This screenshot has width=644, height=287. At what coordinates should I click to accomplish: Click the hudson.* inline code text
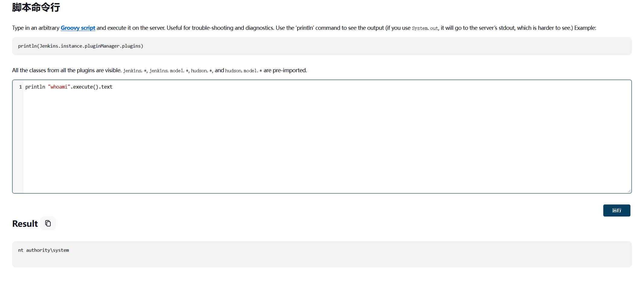pyautogui.click(x=201, y=71)
